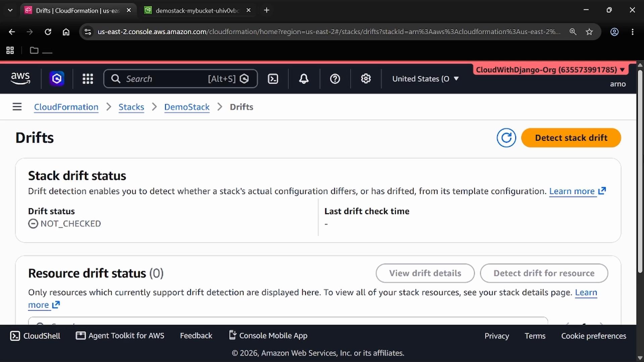Image resolution: width=644 pixels, height=362 pixels.
Task: Toggle the side navigation hamburger menu
Action: coord(17,107)
